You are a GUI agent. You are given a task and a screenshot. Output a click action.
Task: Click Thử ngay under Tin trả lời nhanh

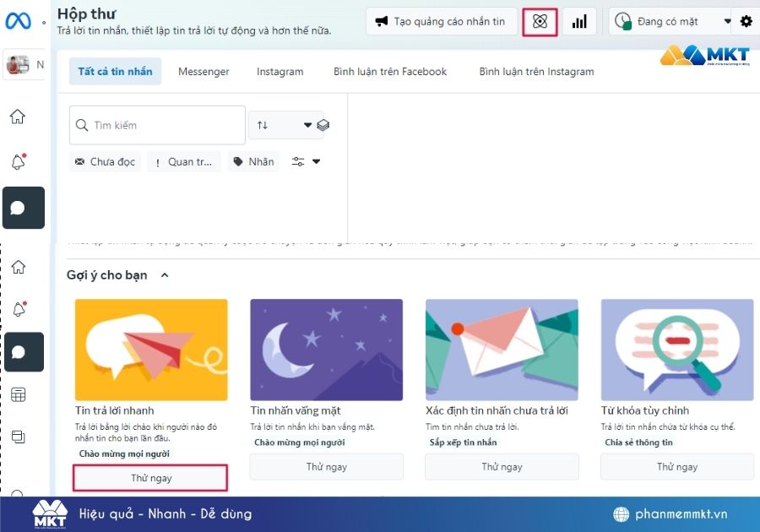pyautogui.click(x=150, y=477)
